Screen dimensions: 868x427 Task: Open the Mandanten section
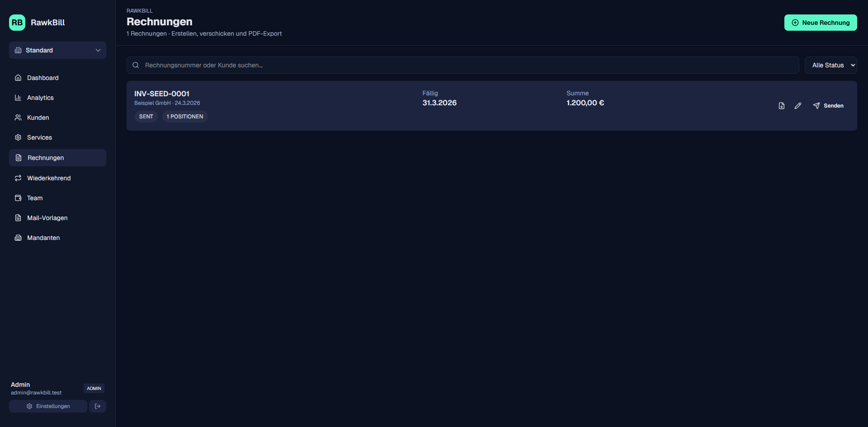coord(43,238)
